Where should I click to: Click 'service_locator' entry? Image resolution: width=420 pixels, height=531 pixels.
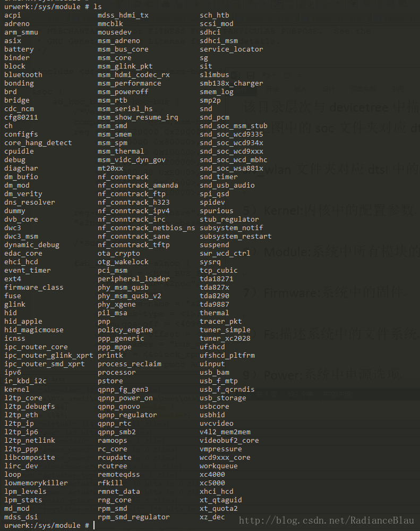(x=232, y=49)
